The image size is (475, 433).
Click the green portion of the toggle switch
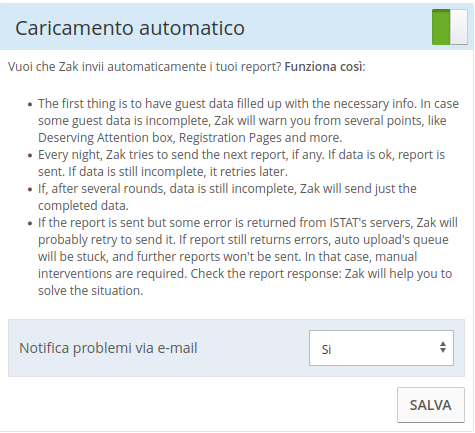point(441,27)
